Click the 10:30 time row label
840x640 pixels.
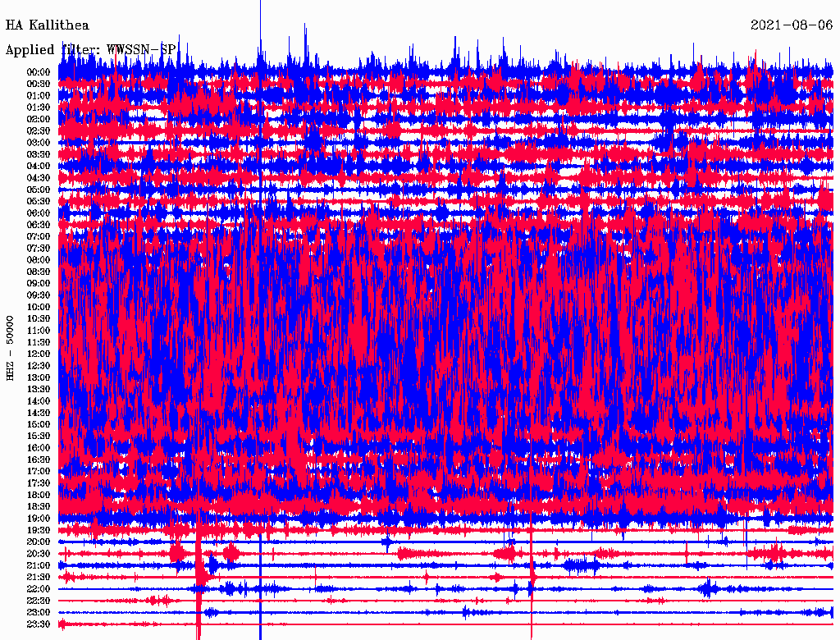tap(38, 319)
